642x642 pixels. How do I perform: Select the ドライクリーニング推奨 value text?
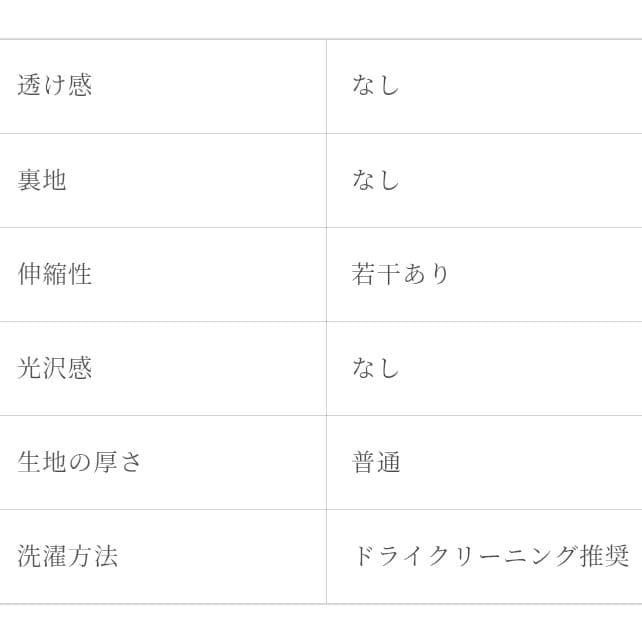pos(490,556)
